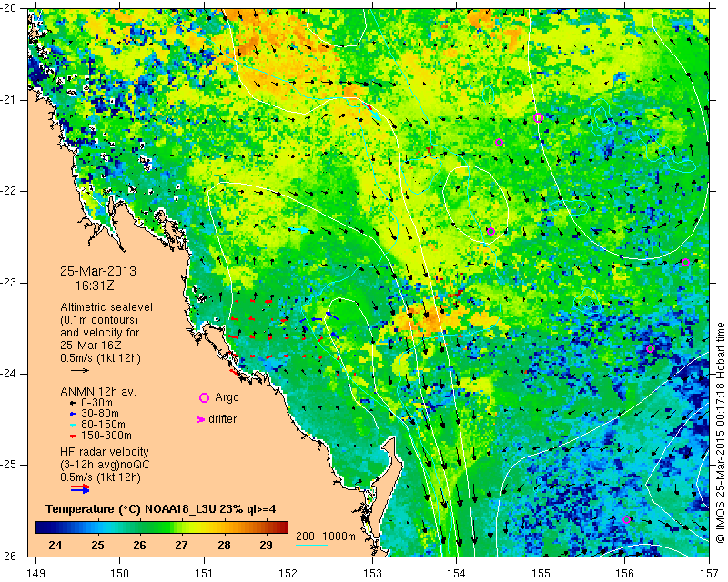
Task: Click the '(3-12h avg)noQC' text
Action: 105,465
